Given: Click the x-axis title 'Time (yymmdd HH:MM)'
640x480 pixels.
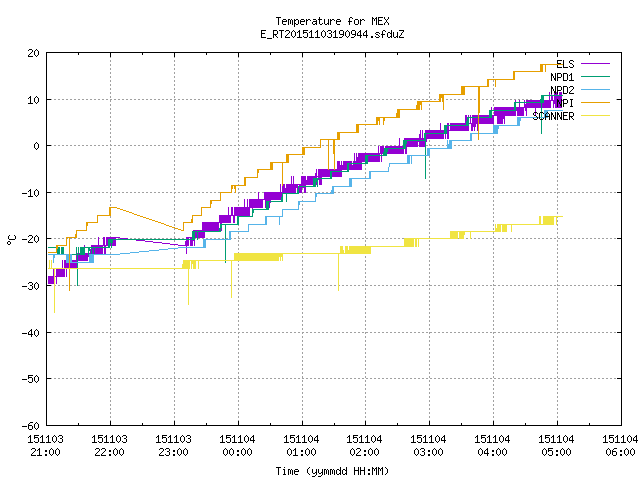Looking at the screenshot, I should pyautogui.click(x=332, y=471).
